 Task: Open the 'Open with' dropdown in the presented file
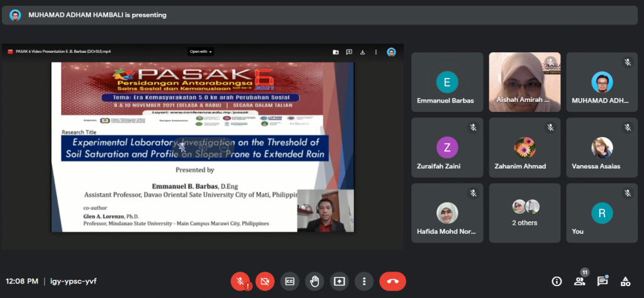[x=201, y=52]
